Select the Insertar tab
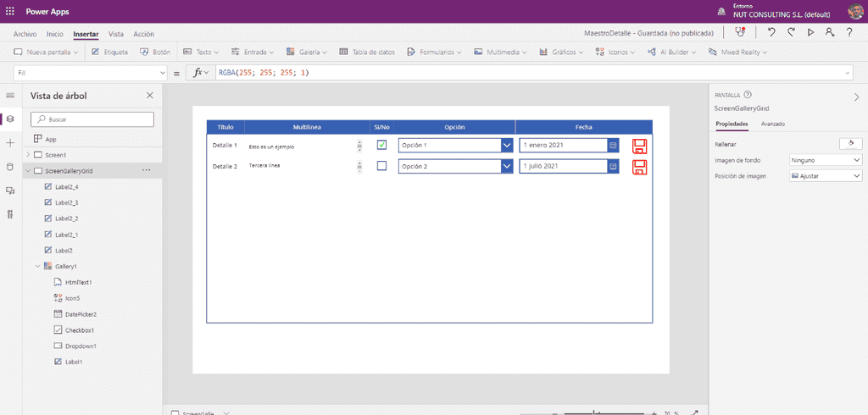The width and height of the screenshot is (868, 415). (86, 34)
